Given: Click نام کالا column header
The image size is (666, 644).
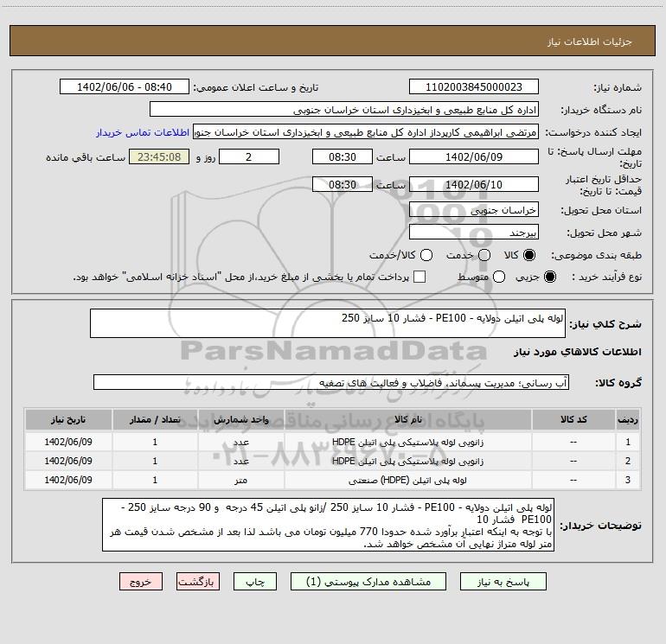Looking at the screenshot, I should coord(407,420).
